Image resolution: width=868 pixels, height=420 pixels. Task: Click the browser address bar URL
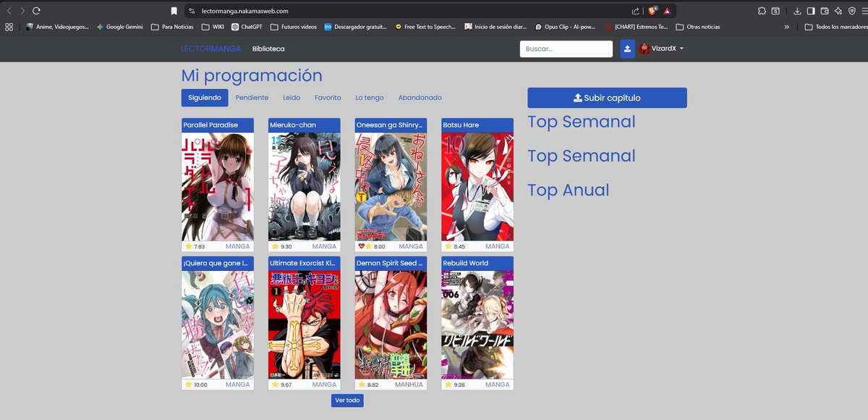245,11
